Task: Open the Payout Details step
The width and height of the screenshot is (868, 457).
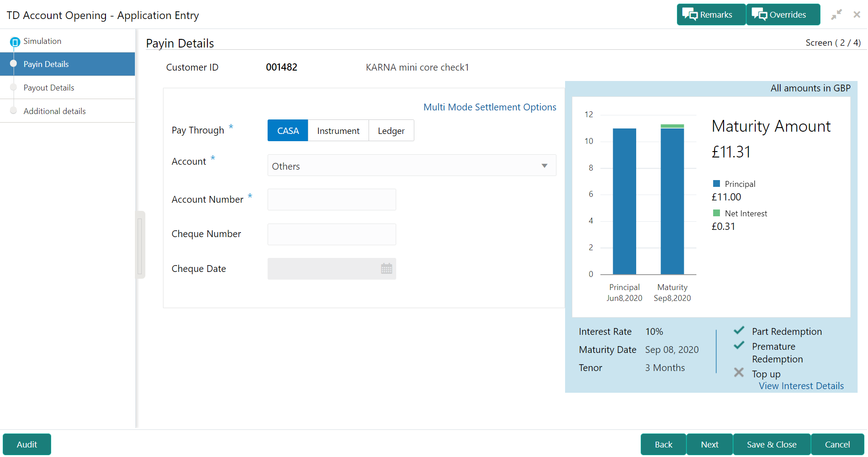Action: coord(67,88)
